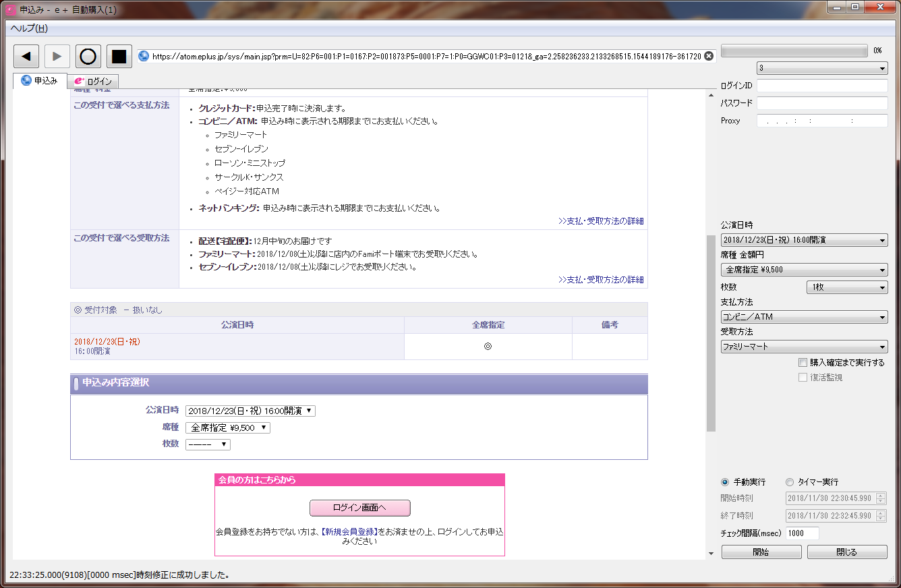
Task: Enable 購入確定まで実行する checkbox
Action: [803, 363]
